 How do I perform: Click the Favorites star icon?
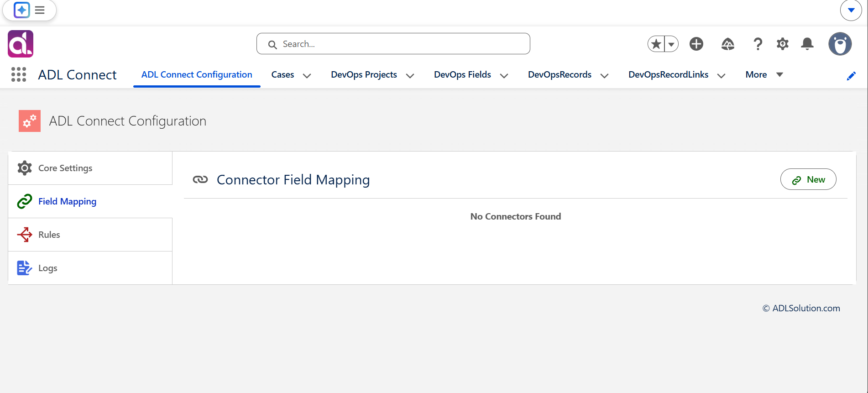(656, 44)
